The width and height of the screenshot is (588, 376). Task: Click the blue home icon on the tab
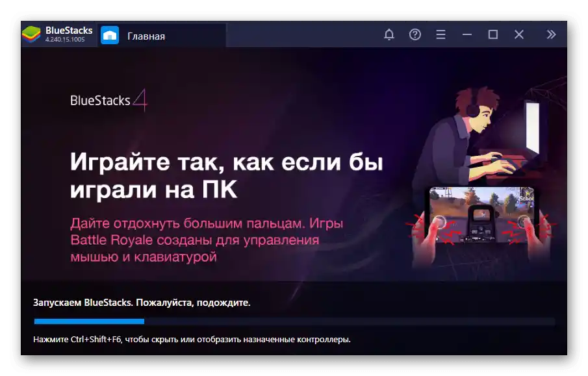[x=110, y=35]
